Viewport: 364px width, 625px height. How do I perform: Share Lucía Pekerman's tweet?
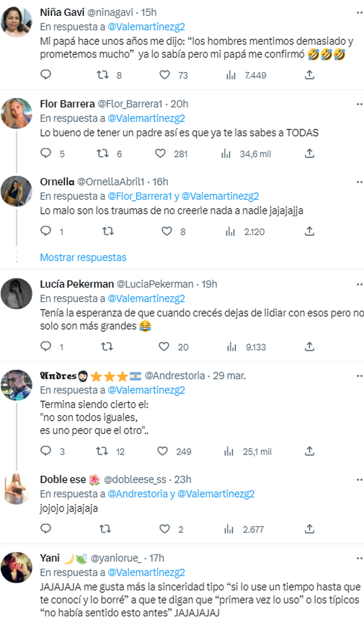pyautogui.click(x=309, y=346)
